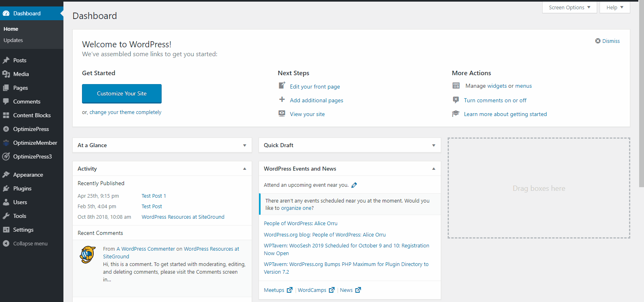Click the WordPress Commenter avatar
The height and width of the screenshot is (302, 644).
point(88,254)
